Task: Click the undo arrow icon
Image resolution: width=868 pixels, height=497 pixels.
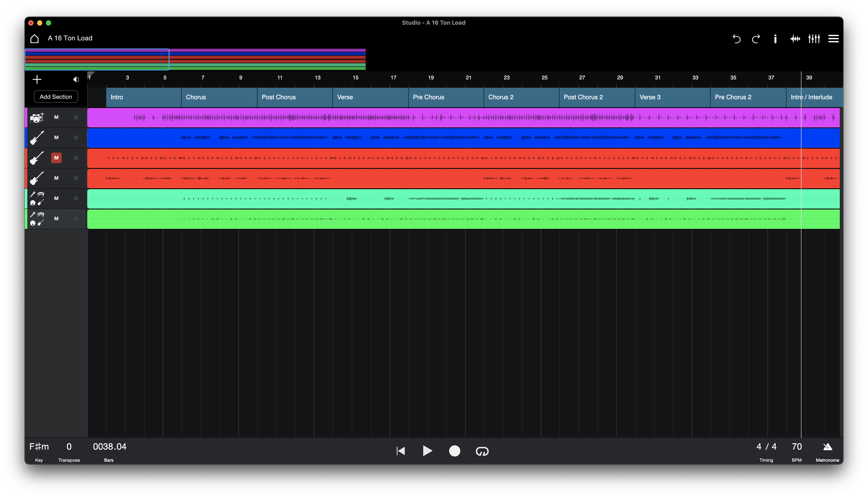Action: [x=736, y=39]
